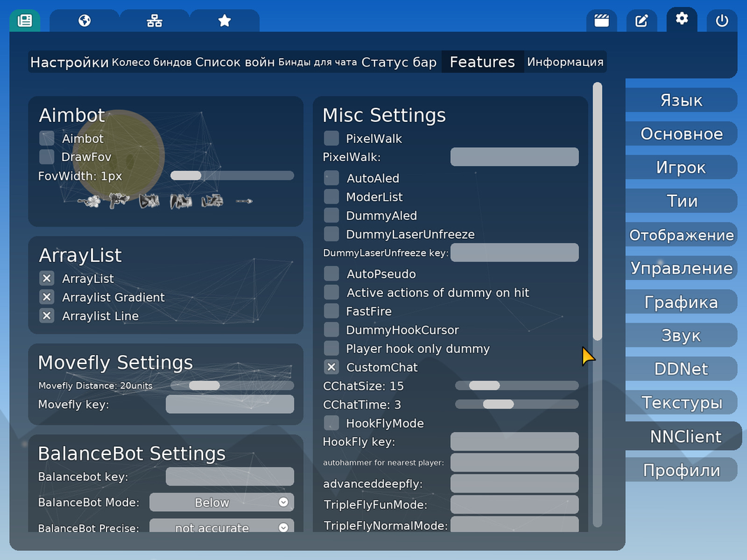Select the pistol weapon icon in Aimbot
Screen dimensions: 747x560
[118, 201]
